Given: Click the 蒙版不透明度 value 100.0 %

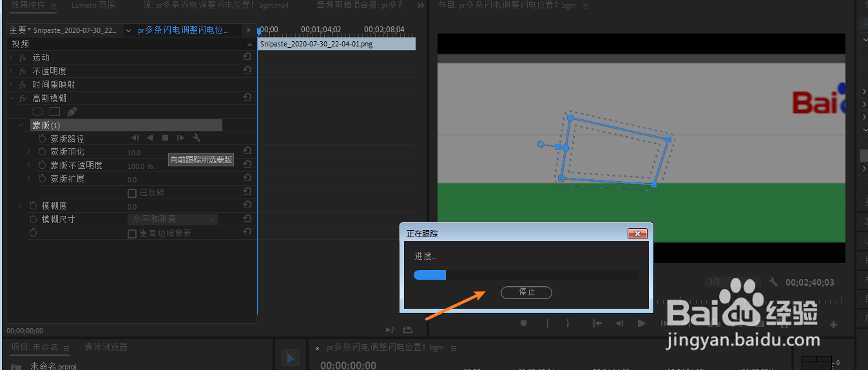Looking at the screenshot, I should tap(140, 166).
